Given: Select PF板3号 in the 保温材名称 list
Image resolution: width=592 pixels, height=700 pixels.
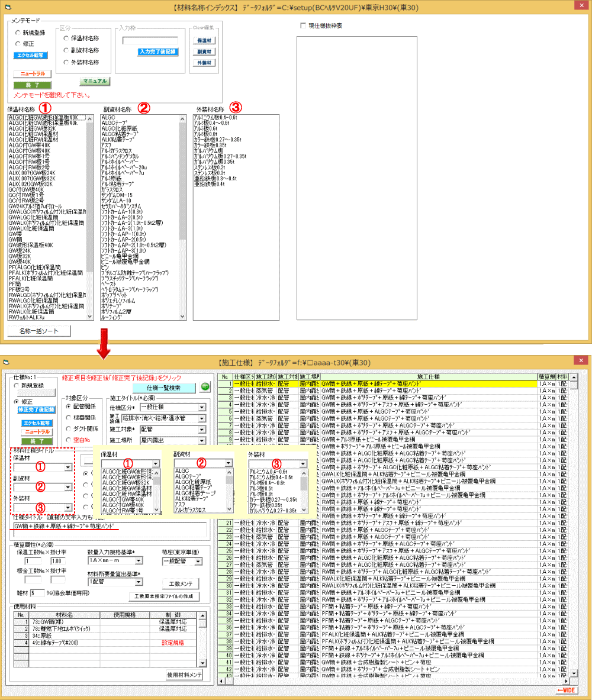Looking at the screenshot, I should point(19,289).
